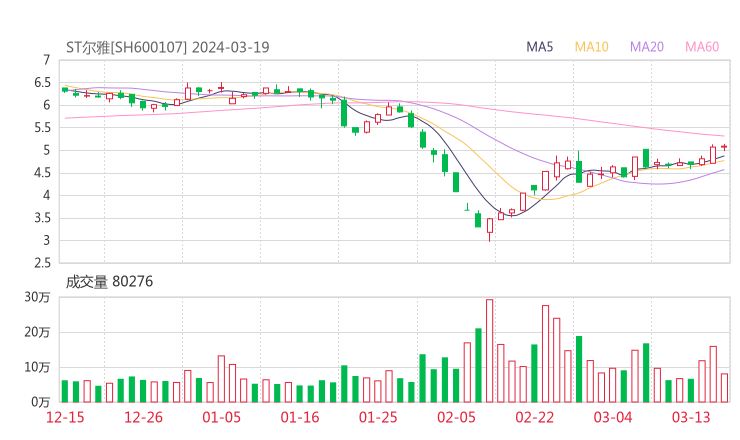
Task: Click the 01-16 date axis label
Action: point(300,417)
